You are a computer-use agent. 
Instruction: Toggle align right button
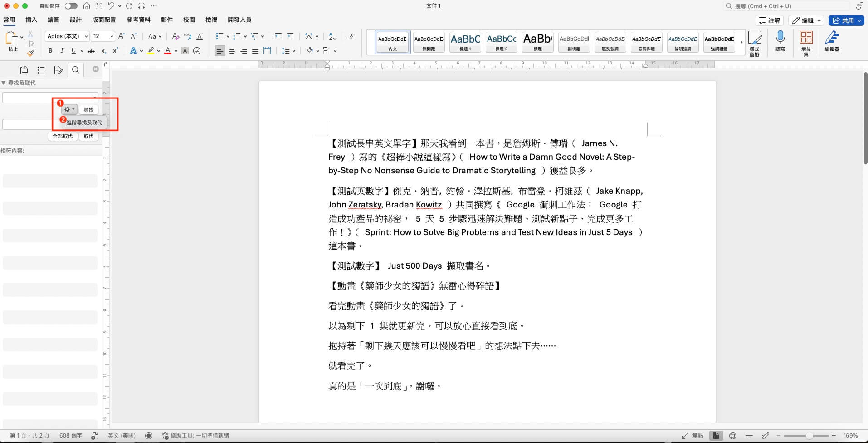pos(244,51)
